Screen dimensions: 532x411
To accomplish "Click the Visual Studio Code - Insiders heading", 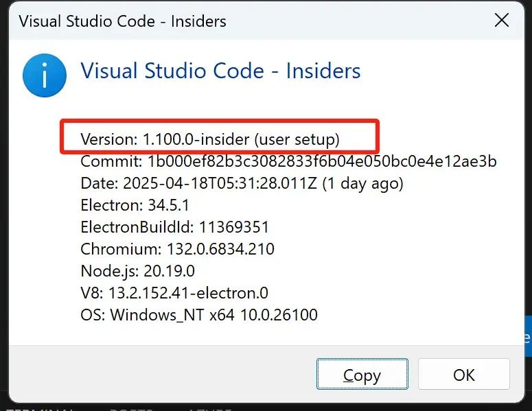I will click(220, 71).
